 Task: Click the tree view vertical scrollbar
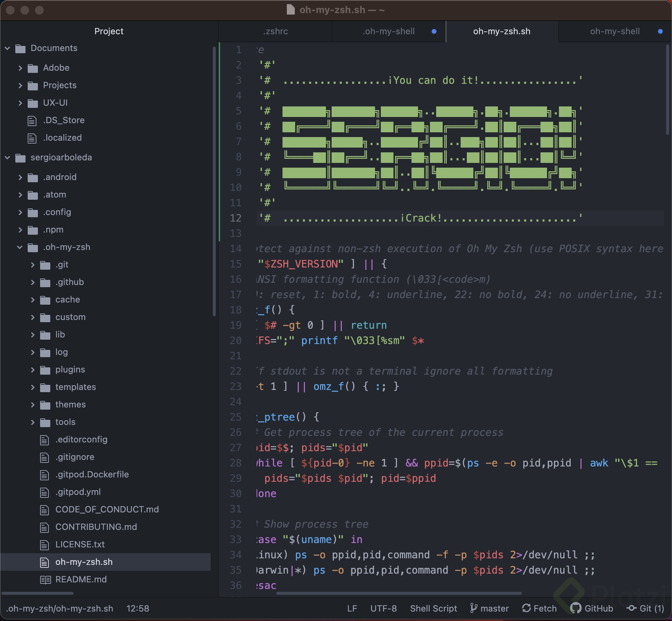(214, 181)
